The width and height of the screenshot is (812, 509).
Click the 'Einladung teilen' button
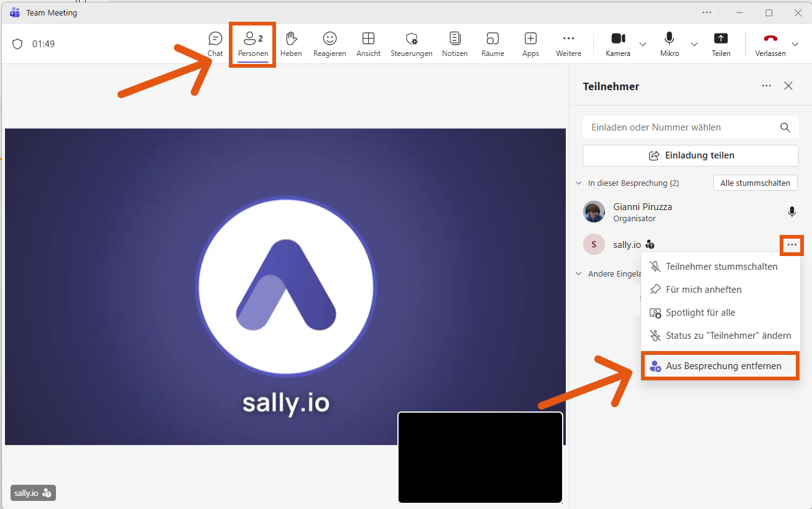(690, 155)
